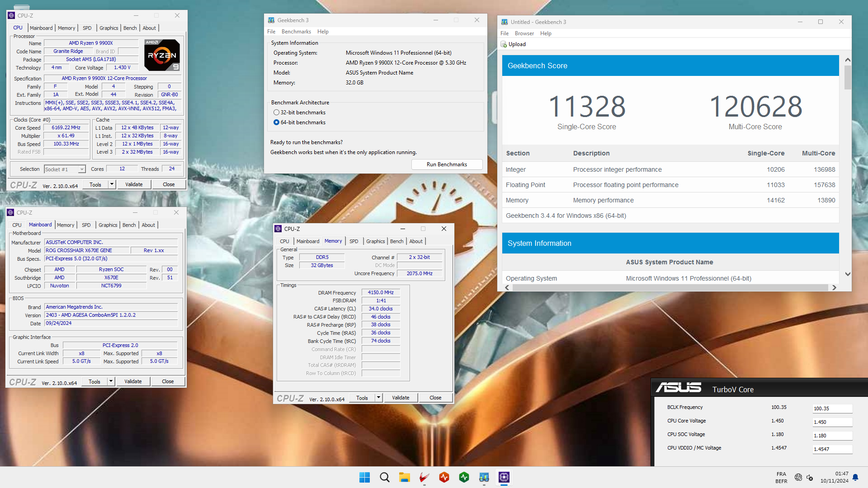Open the notification bell icon
Viewport: 868px width, 488px height.
[855, 477]
